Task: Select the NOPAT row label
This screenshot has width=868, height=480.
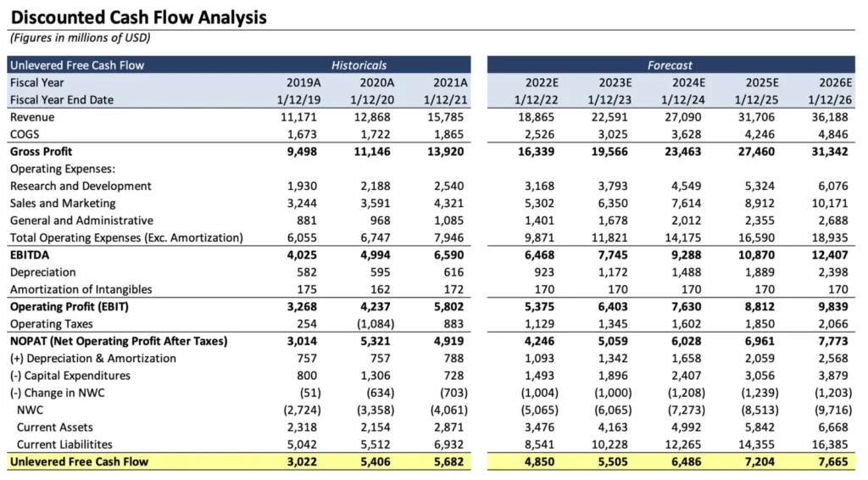Action: click(119, 341)
